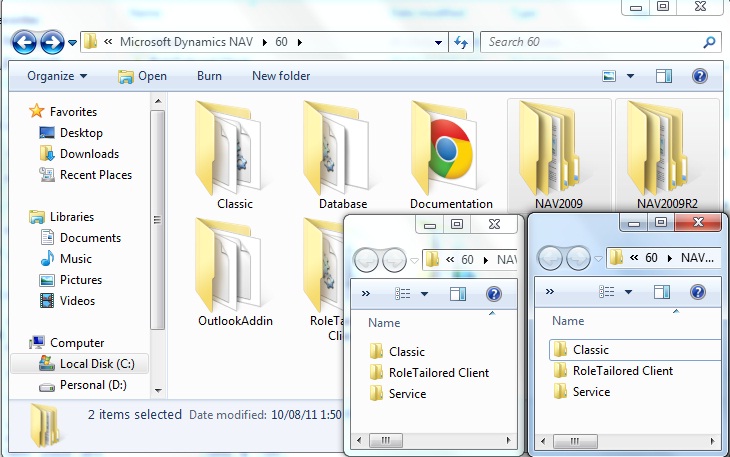Show hidden toolbar items in right small window

(x=550, y=292)
